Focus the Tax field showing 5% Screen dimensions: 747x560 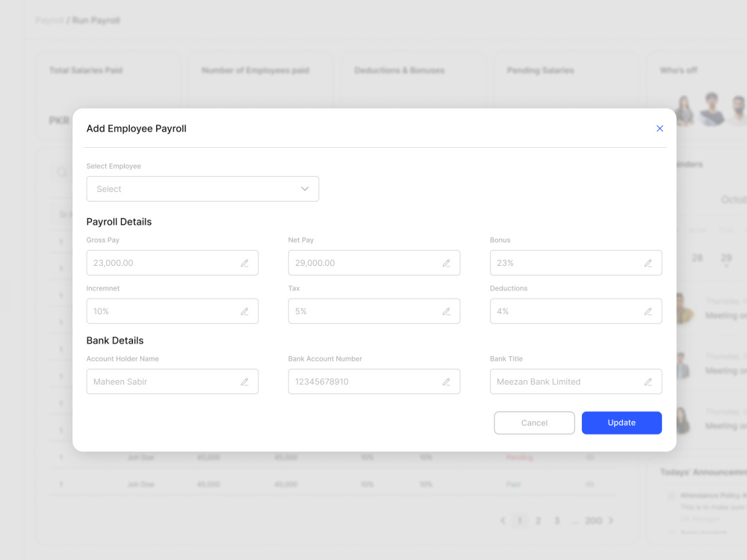374,311
